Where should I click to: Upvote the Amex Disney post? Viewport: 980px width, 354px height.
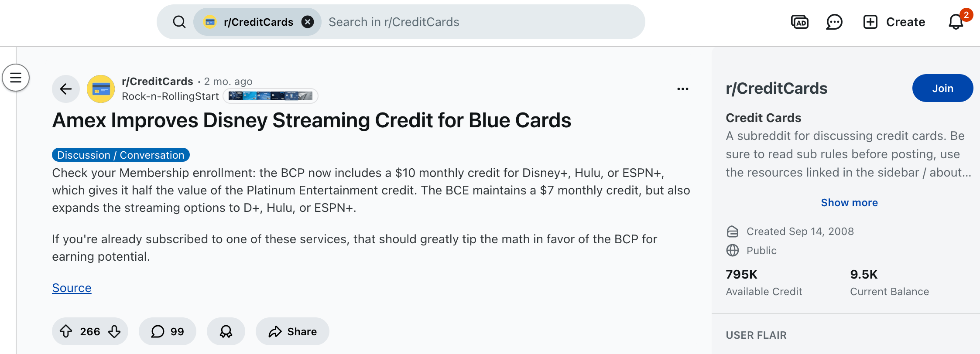[66, 331]
